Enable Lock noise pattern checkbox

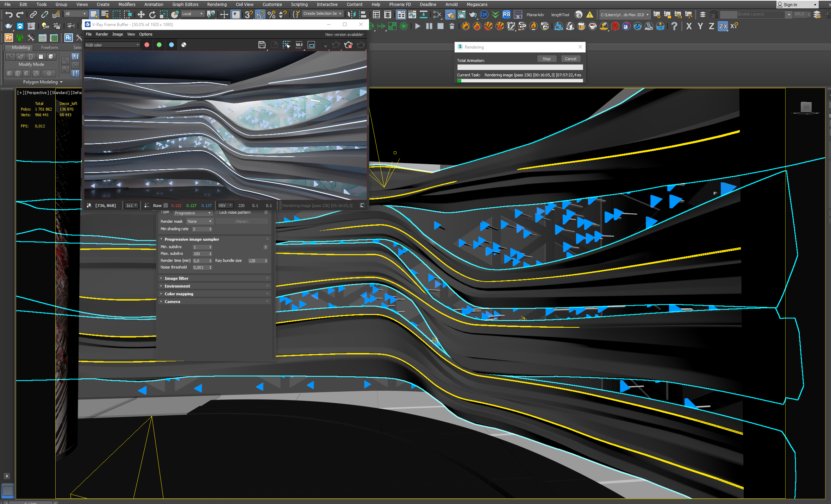(217, 212)
